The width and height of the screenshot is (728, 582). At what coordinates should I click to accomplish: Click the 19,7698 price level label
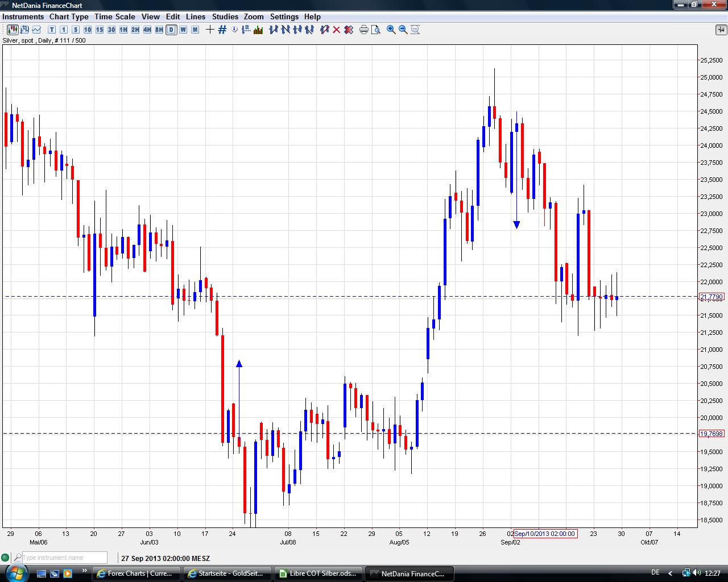pos(712,434)
